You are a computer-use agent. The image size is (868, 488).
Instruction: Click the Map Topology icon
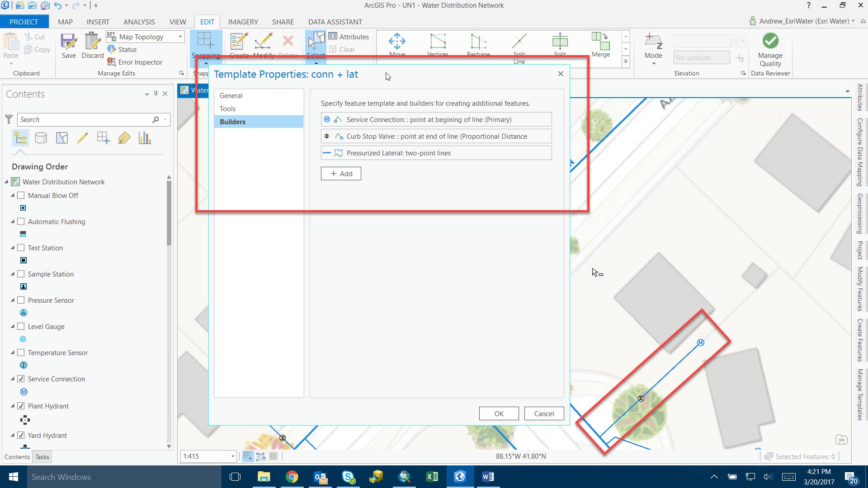[x=112, y=37]
